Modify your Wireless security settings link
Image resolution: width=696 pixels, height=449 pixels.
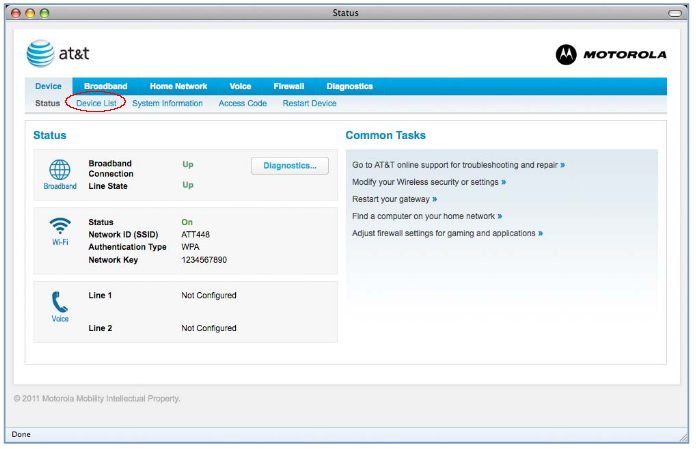(x=428, y=182)
